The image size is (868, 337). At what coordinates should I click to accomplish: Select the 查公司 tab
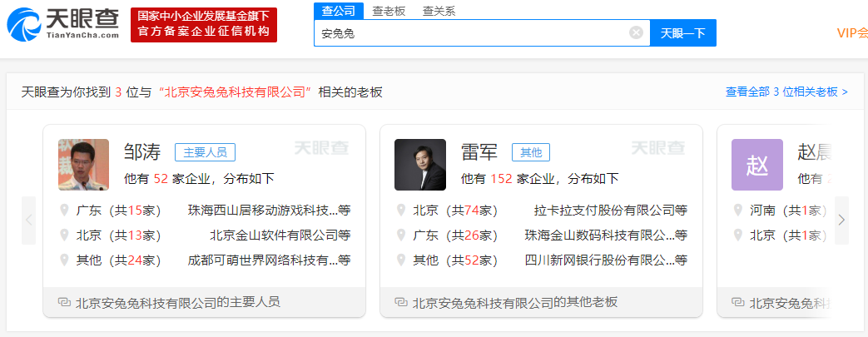point(339,11)
